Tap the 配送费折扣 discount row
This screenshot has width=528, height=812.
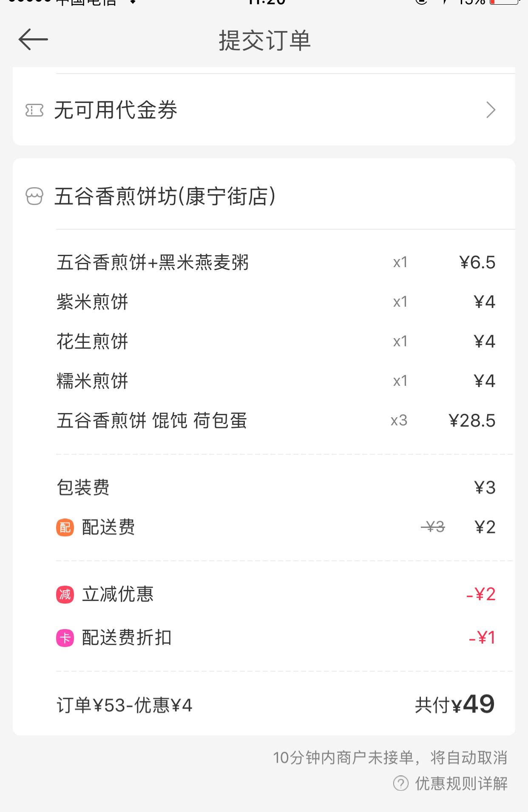pos(127,638)
